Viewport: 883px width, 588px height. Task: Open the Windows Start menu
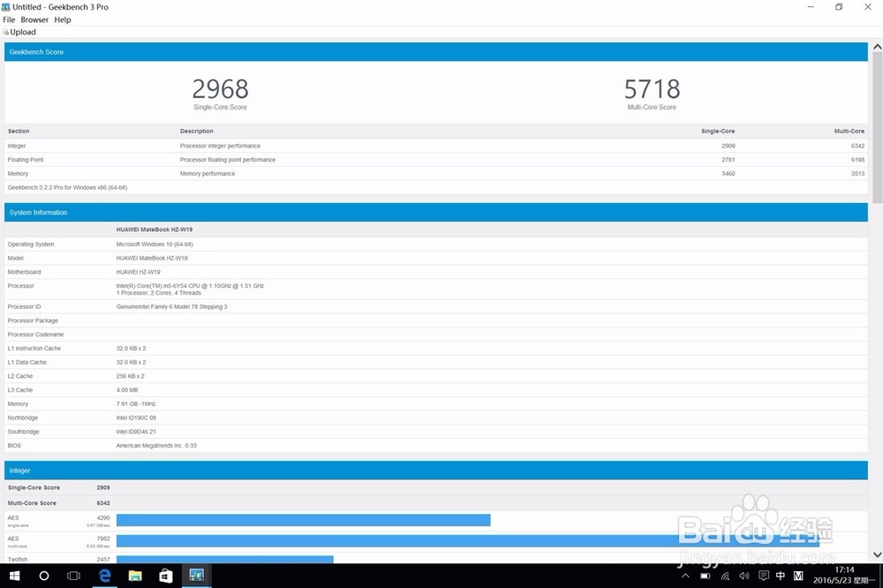15,576
